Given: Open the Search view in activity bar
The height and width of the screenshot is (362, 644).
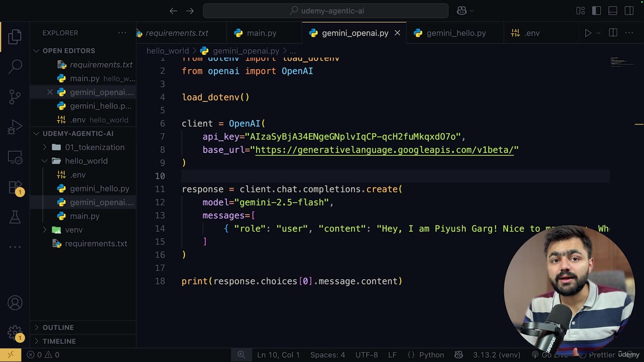Looking at the screenshot, I should point(15,66).
